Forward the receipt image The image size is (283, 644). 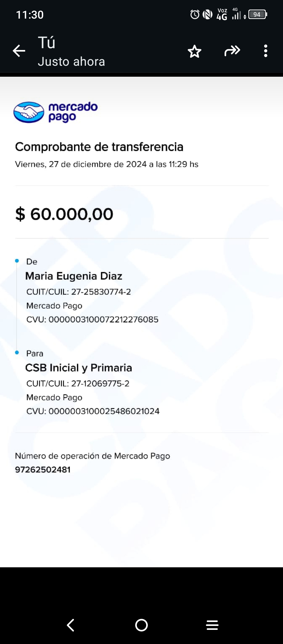(x=232, y=51)
